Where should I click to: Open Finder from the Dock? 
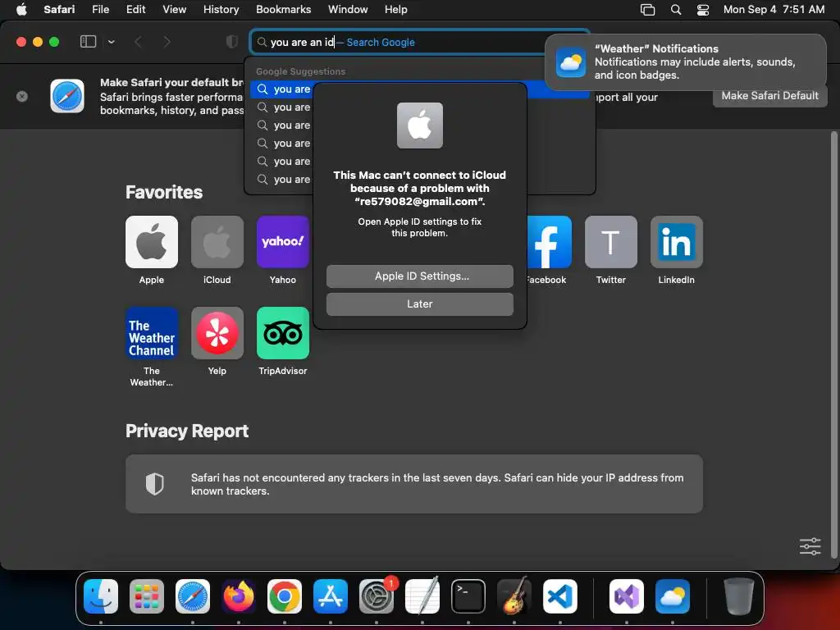tap(101, 596)
